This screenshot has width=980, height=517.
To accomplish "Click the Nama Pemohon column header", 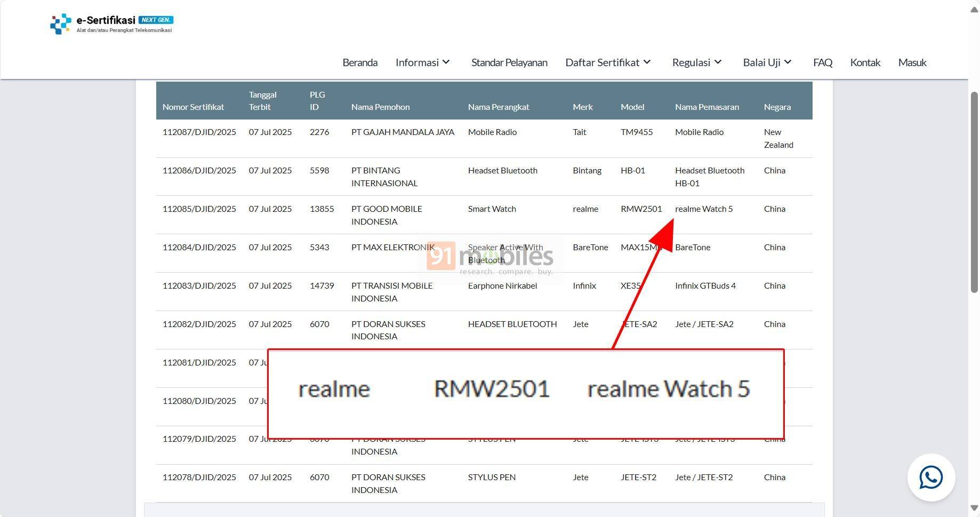I will click(x=380, y=107).
